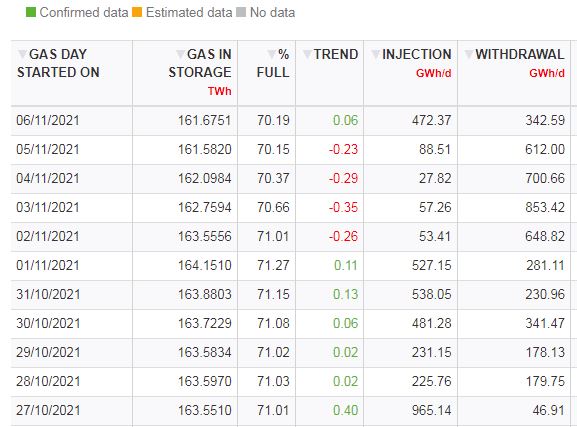Sort by Gas Day Started On arrow
577x427 pixels.
click(x=22, y=54)
